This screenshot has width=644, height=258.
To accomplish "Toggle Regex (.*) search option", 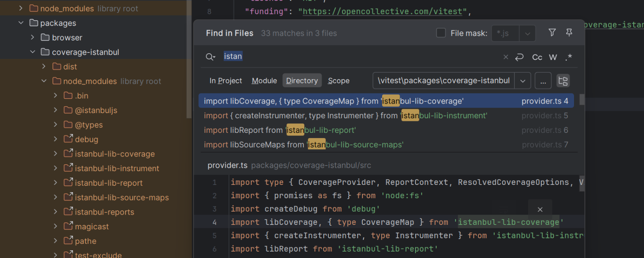I will click(x=568, y=57).
